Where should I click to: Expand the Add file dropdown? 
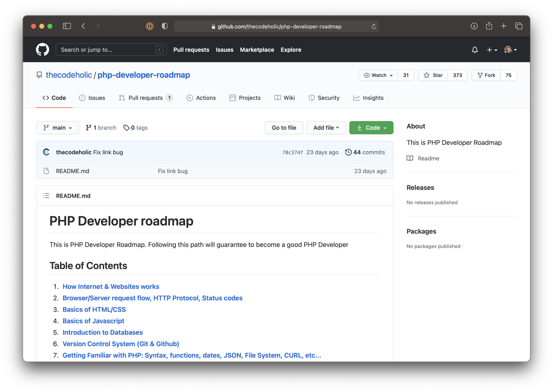(x=326, y=128)
